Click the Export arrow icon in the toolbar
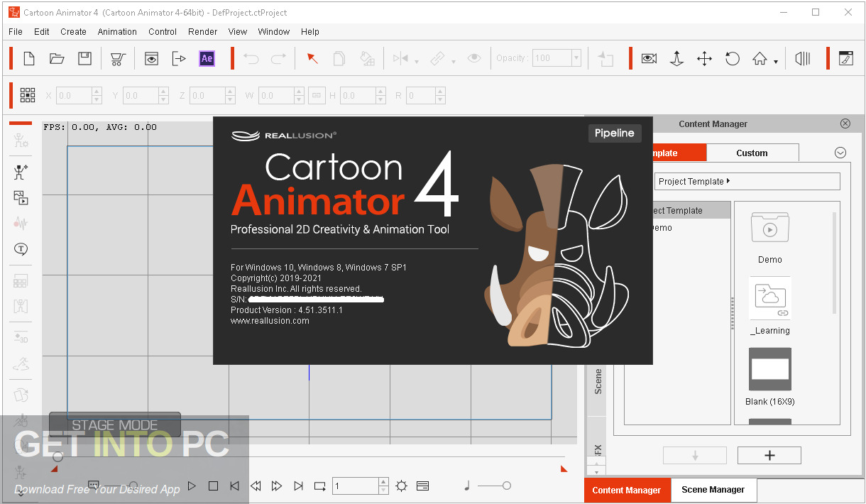 pyautogui.click(x=179, y=58)
